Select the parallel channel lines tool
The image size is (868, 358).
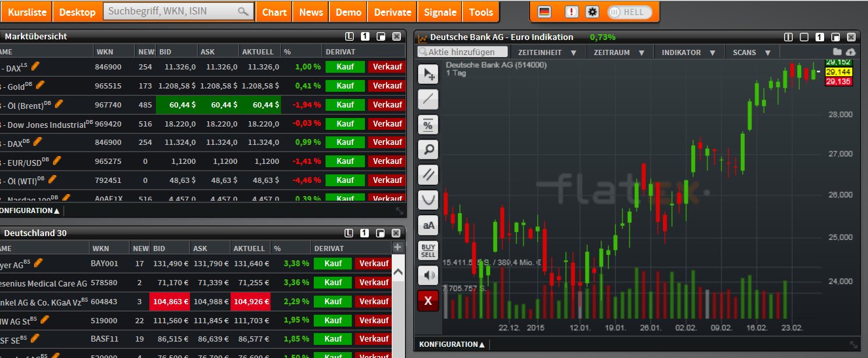428,174
